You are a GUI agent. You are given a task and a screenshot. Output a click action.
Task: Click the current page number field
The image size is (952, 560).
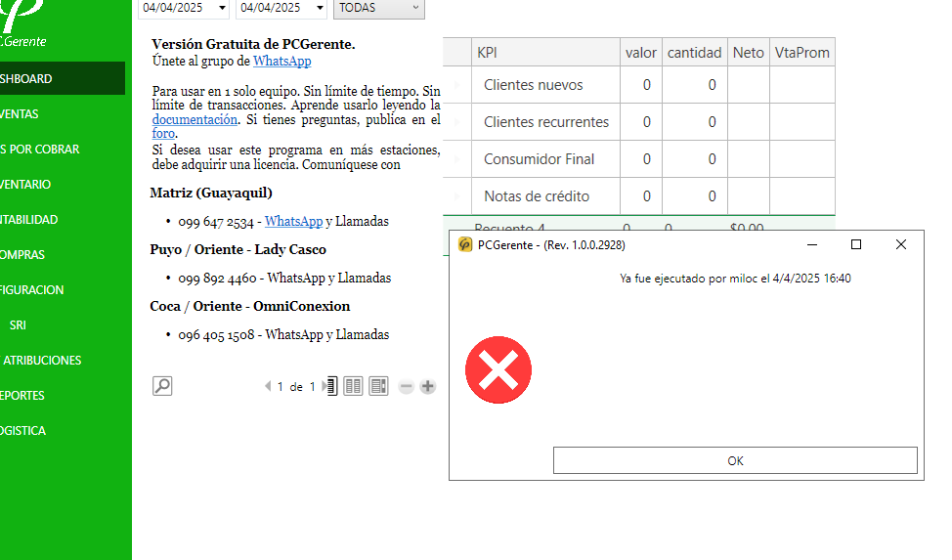(x=281, y=386)
